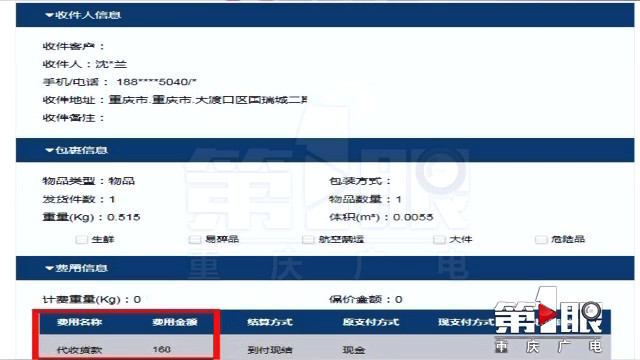Select the 现金 payment cell
The width and height of the screenshot is (640, 360).
[x=354, y=350]
